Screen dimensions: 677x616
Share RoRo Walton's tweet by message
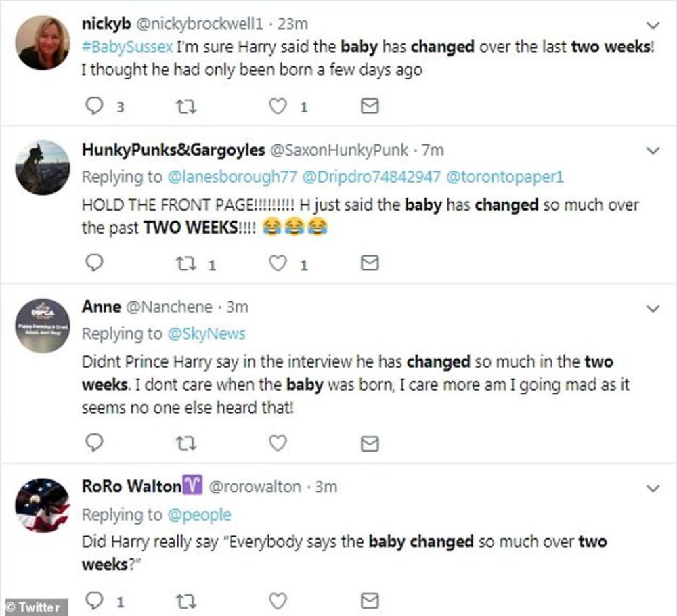coord(369,600)
